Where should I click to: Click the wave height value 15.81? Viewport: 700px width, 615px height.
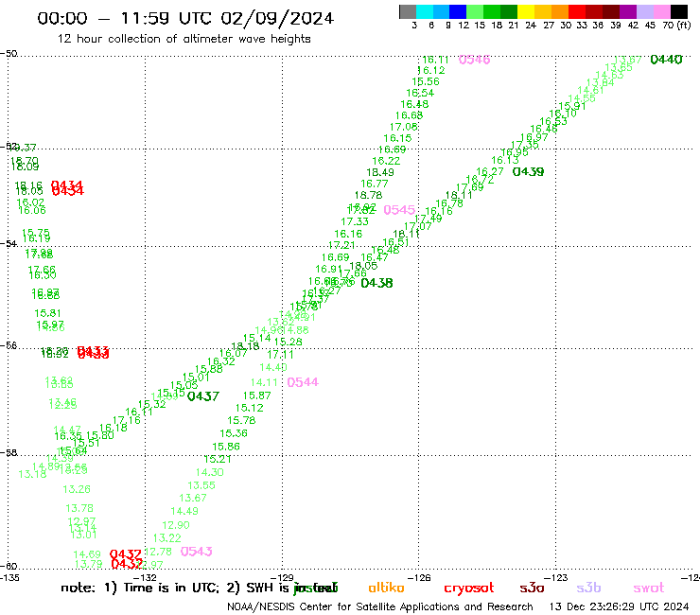47,313
